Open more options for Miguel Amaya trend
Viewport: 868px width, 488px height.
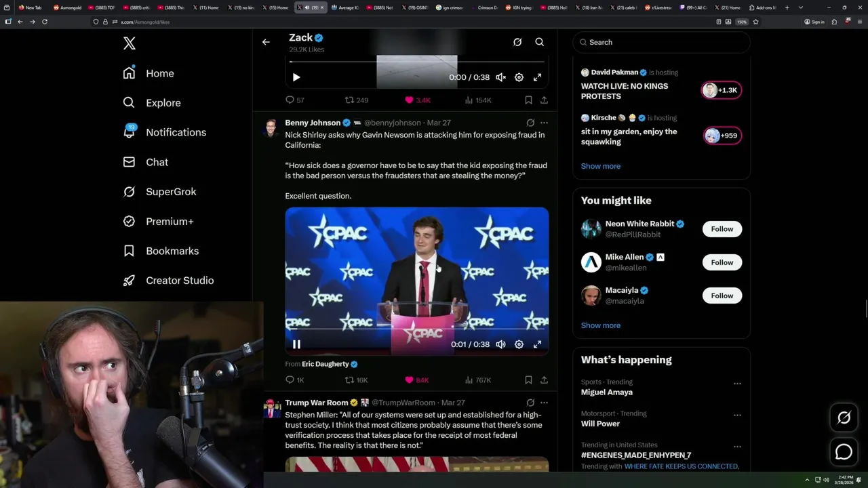737,384
